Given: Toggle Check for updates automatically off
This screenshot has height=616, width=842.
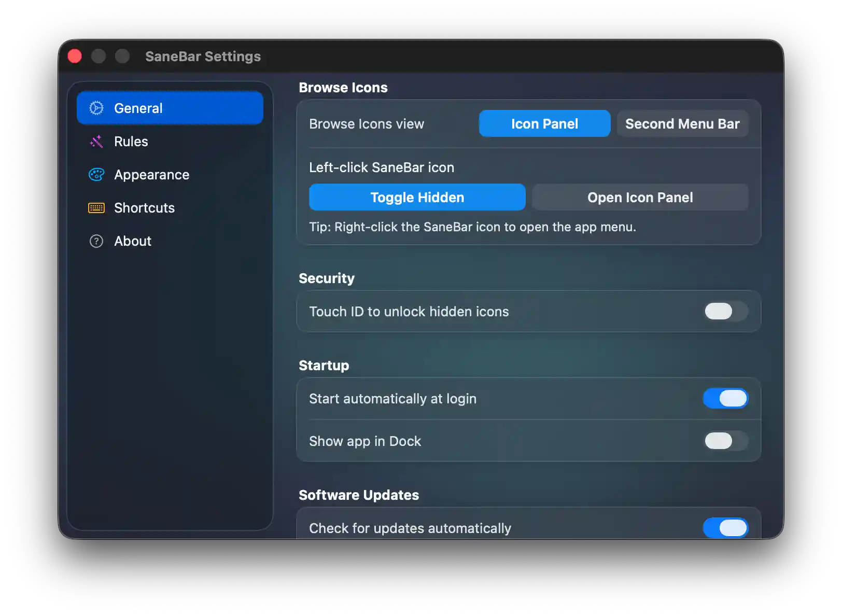Looking at the screenshot, I should tap(726, 528).
